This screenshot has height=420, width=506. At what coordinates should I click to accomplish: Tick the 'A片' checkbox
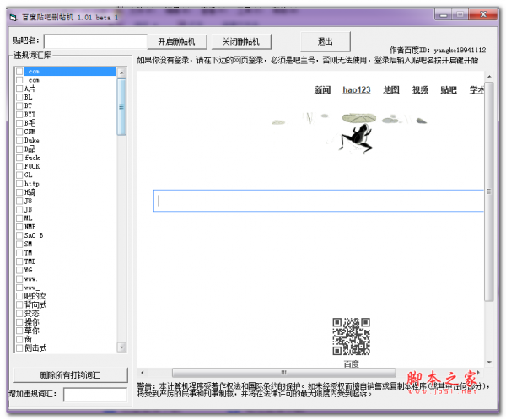pos(19,89)
